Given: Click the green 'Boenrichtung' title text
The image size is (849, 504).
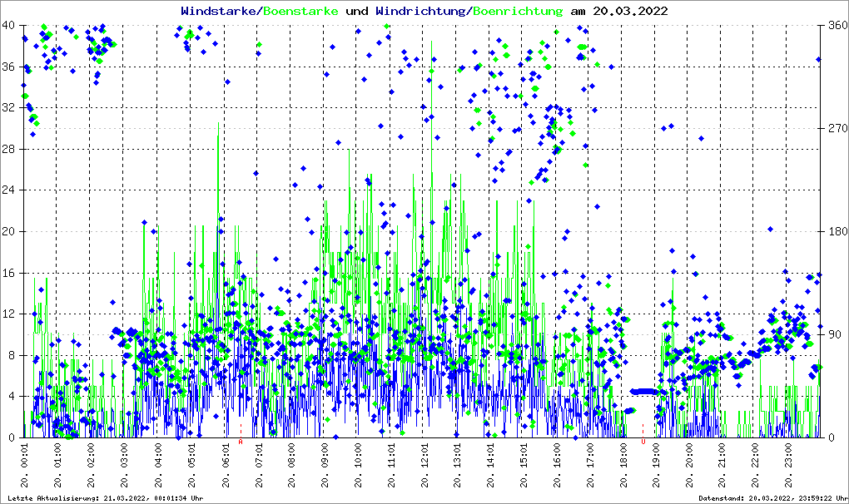Looking at the screenshot, I should pos(518,11).
